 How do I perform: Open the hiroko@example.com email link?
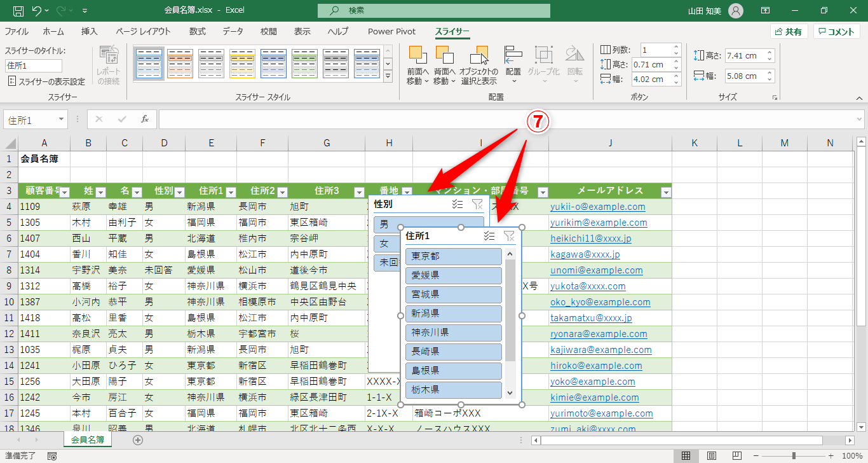(595, 366)
